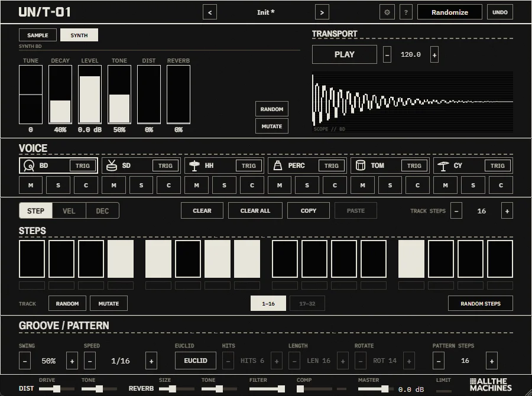Adjust the DIST DRIVE slider
532x396 pixels.
point(56,388)
